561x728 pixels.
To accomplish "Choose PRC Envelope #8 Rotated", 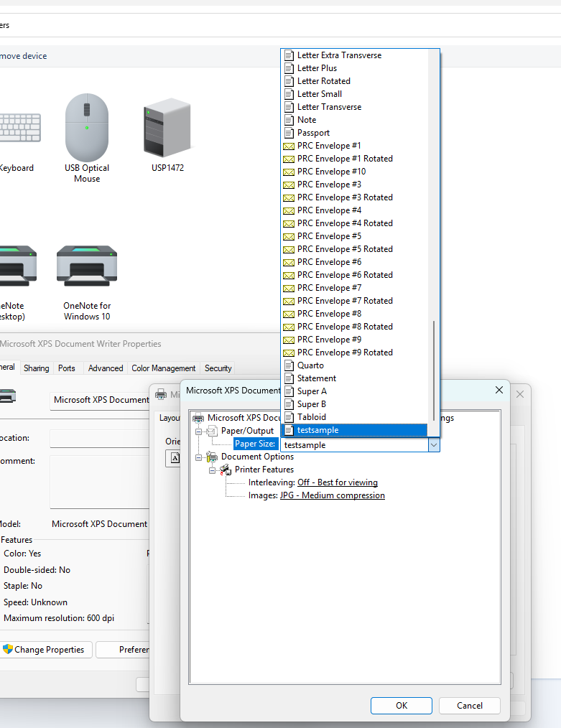I will point(354,327).
